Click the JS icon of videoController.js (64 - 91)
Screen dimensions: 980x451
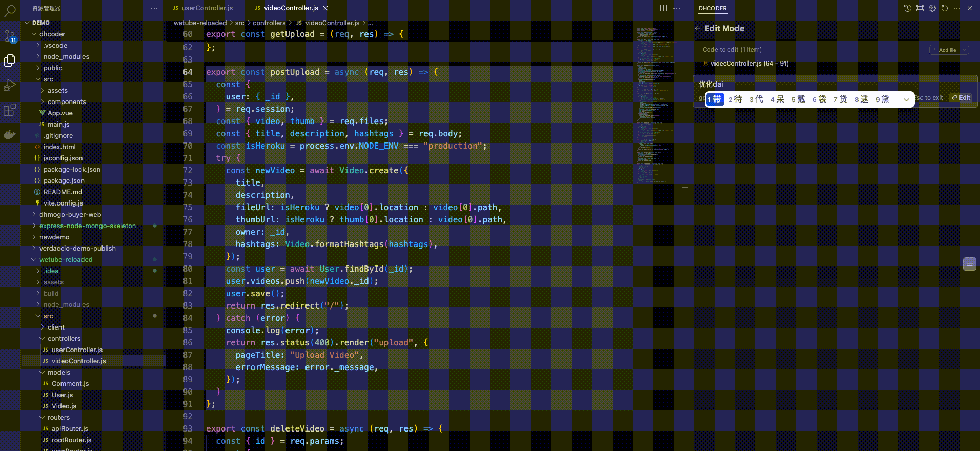pos(705,64)
